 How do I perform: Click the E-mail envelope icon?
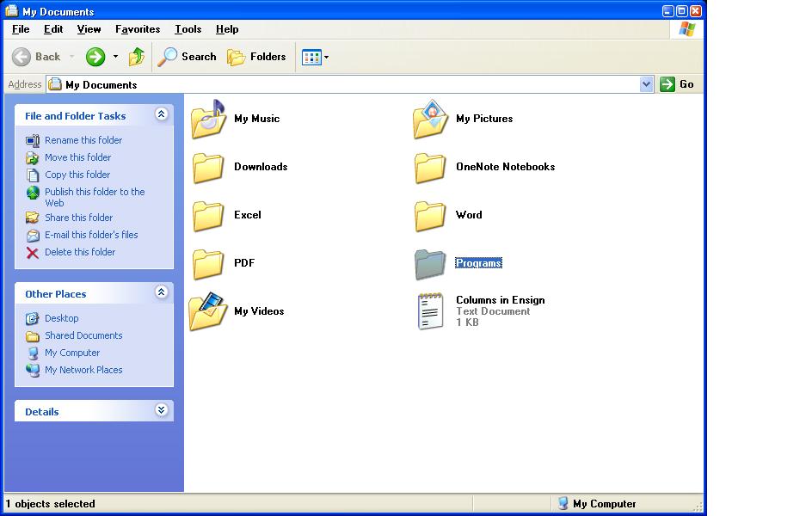tap(33, 236)
